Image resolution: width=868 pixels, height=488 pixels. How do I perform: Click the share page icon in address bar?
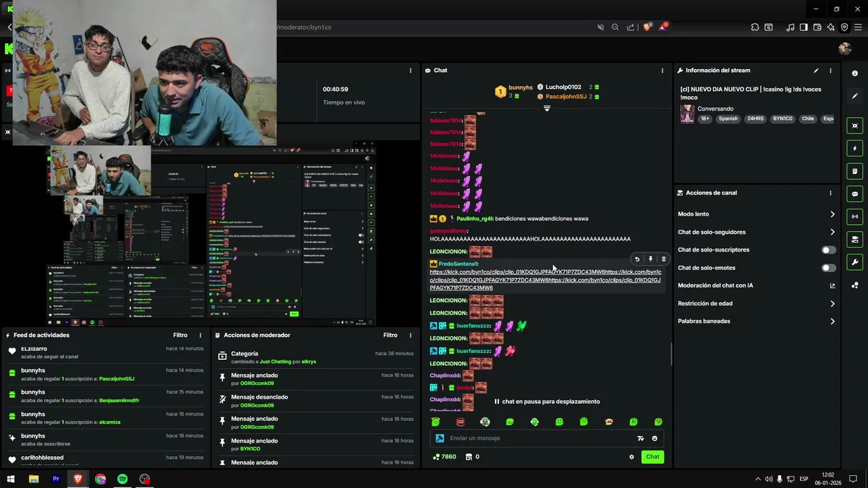[631, 27]
